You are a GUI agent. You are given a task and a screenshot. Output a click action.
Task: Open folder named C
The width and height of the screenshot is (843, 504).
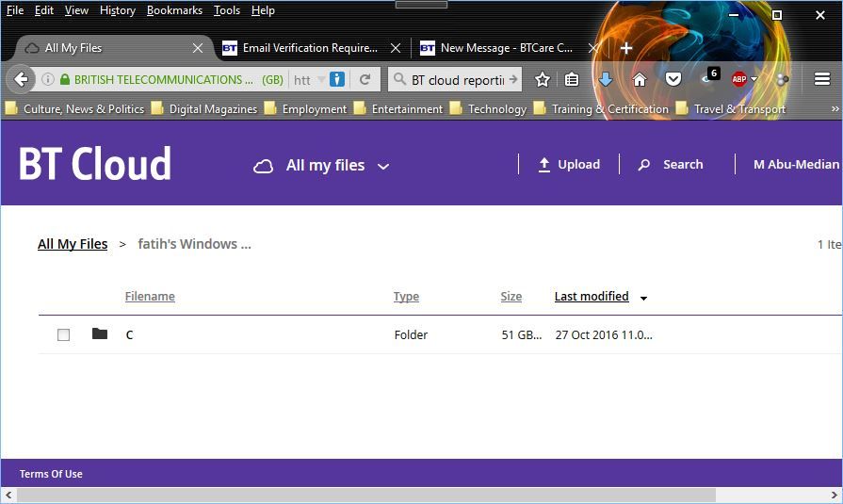(130, 334)
